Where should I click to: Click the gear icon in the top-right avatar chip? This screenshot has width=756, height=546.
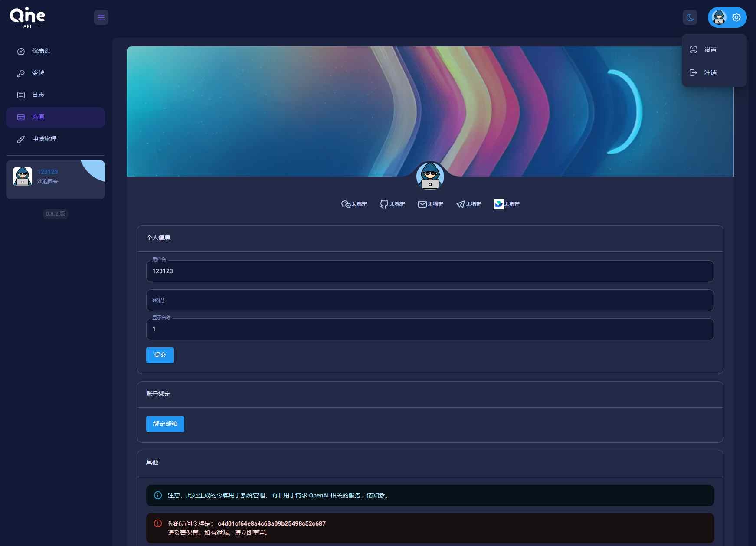[736, 17]
